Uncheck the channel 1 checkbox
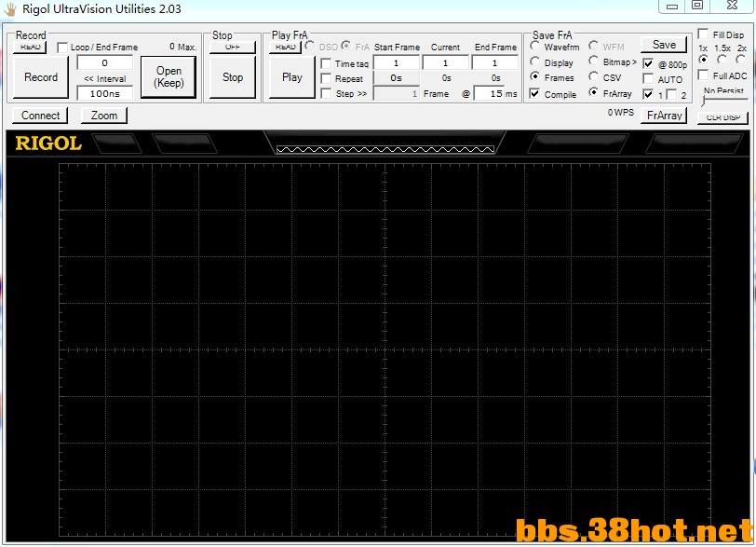This screenshot has width=756, height=547. (x=649, y=94)
